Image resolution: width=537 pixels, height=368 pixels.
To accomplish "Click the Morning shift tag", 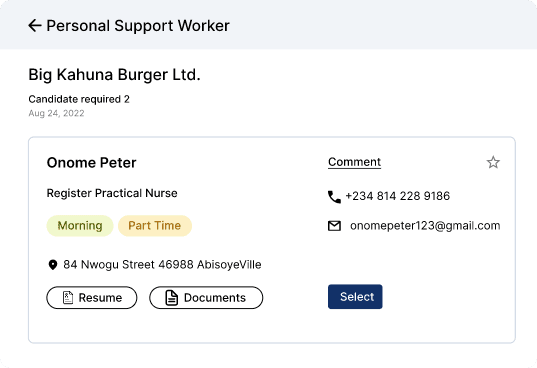I will click(80, 226).
